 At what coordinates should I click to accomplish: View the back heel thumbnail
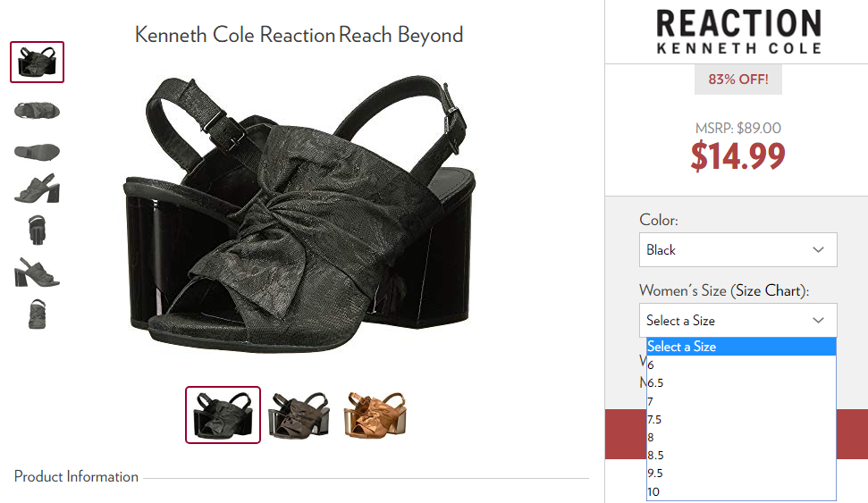pyautogui.click(x=37, y=314)
